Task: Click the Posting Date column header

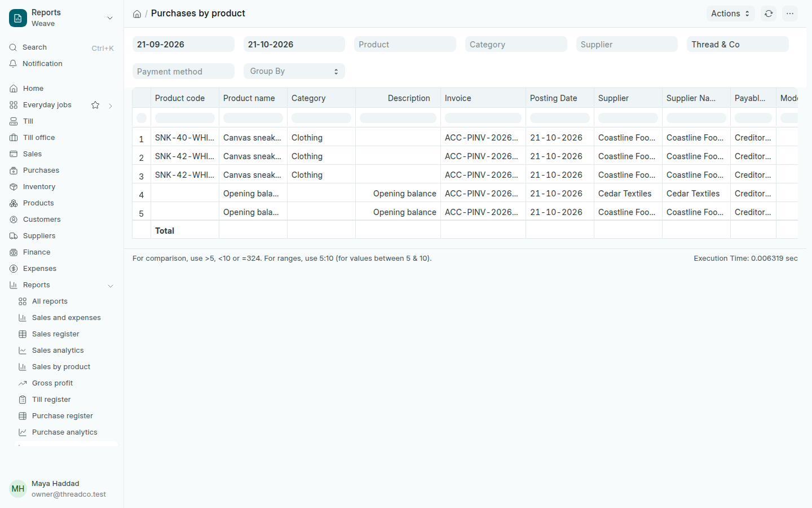Action: [x=560, y=98]
